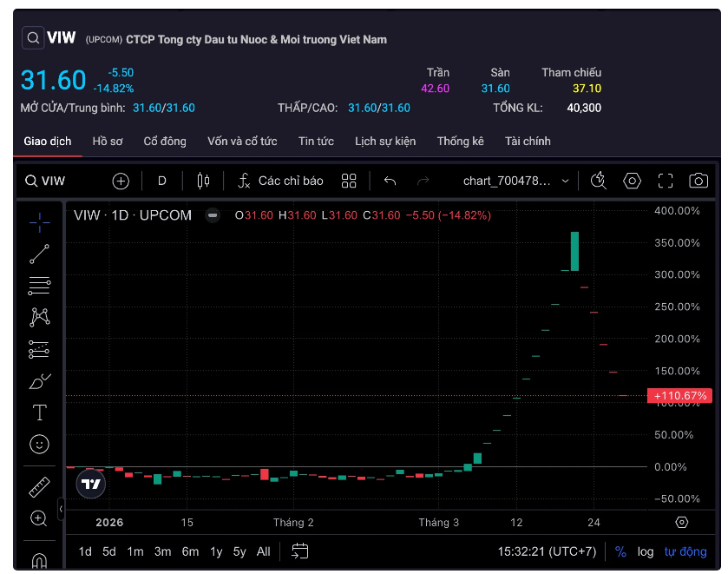Open Các chỉ báo indicators menu

280,181
